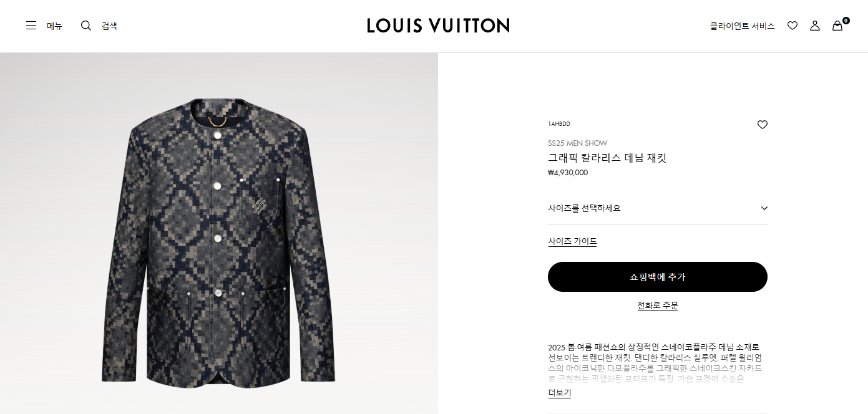Viewport: 868px width, 414px height.
Task: Click the magnifying glass search icon
Action: (86, 26)
